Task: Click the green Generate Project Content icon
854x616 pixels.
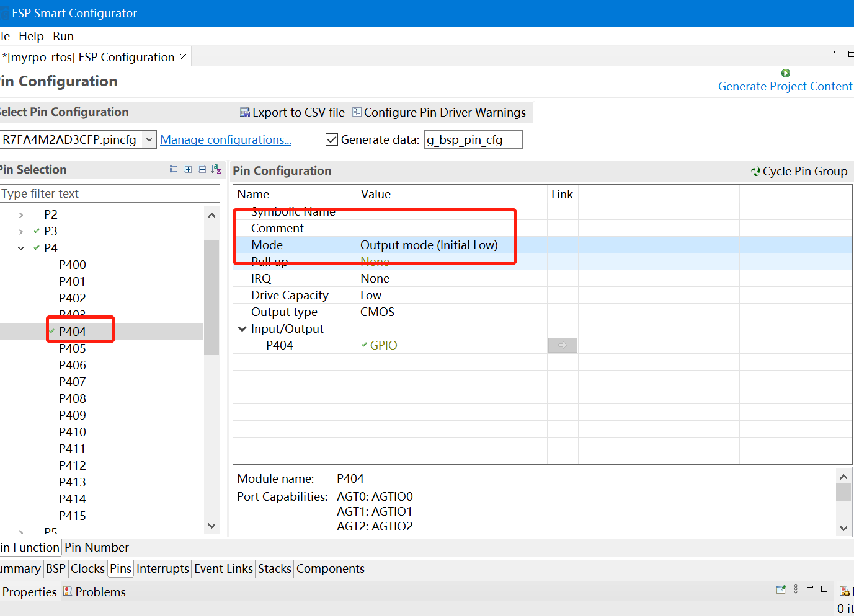Action: (x=786, y=73)
